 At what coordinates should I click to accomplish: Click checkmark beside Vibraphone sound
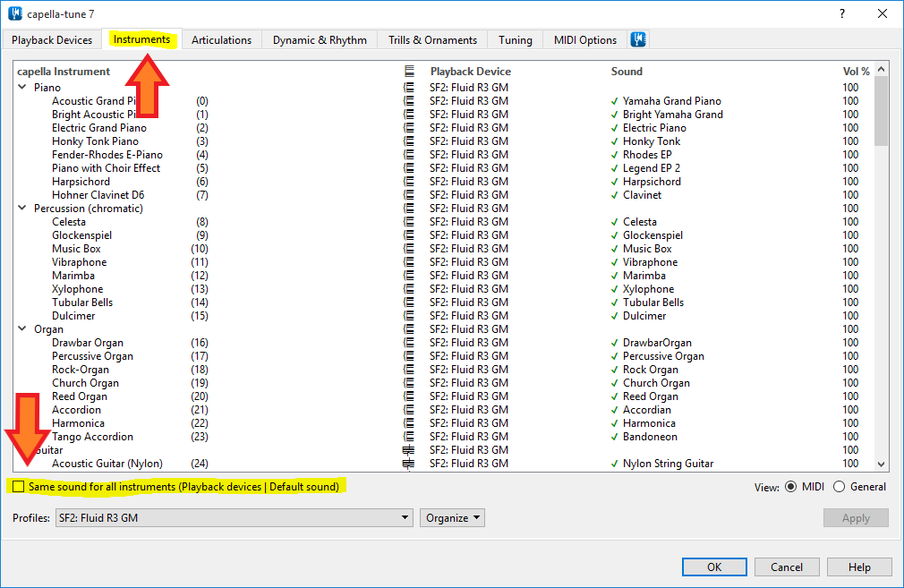[x=615, y=262]
